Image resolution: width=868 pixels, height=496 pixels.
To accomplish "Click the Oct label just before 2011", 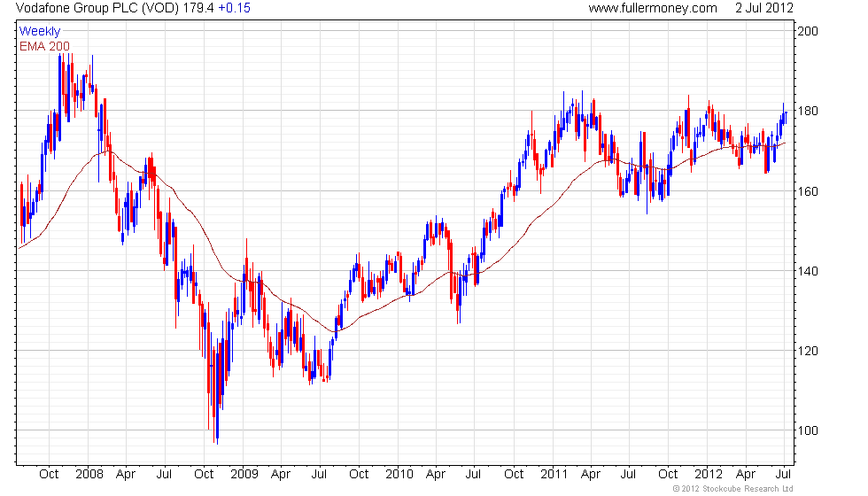I will coord(514,474).
